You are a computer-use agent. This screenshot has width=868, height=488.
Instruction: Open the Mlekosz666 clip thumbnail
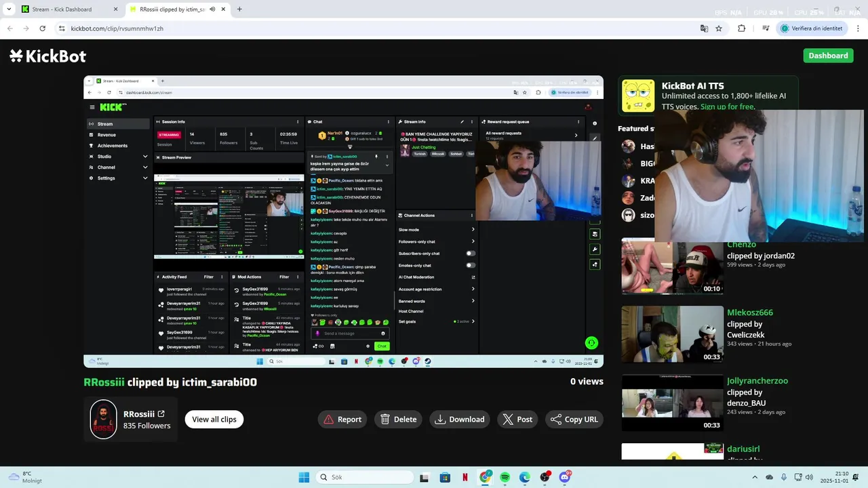[673, 334]
